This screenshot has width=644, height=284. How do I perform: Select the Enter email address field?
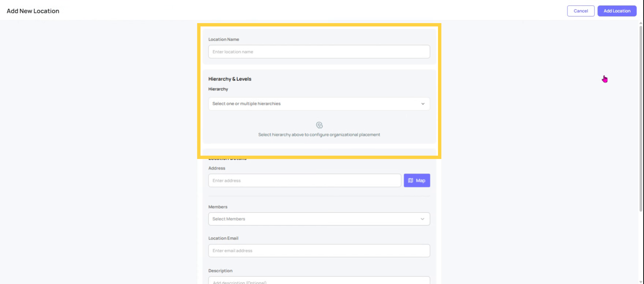click(319, 251)
